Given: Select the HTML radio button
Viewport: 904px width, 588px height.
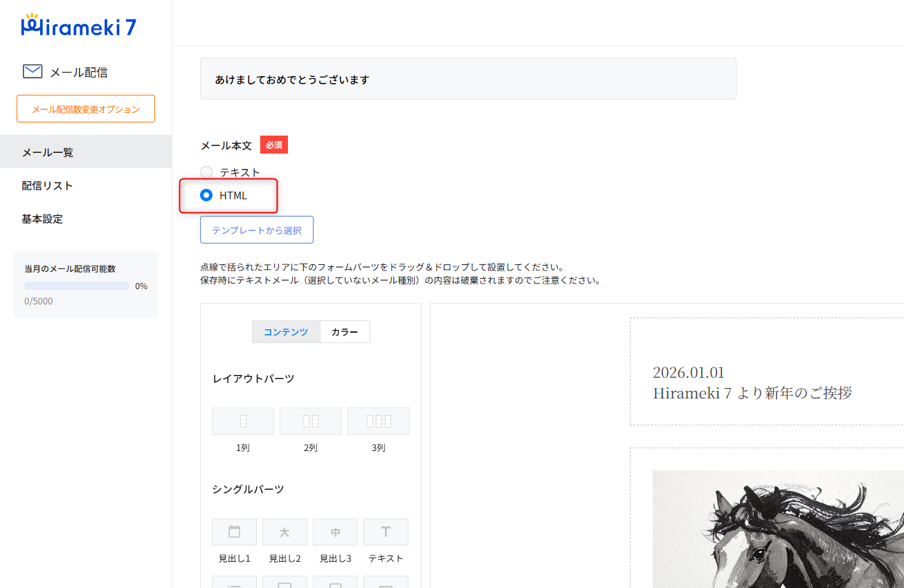Looking at the screenshot, I should [206, 196].
